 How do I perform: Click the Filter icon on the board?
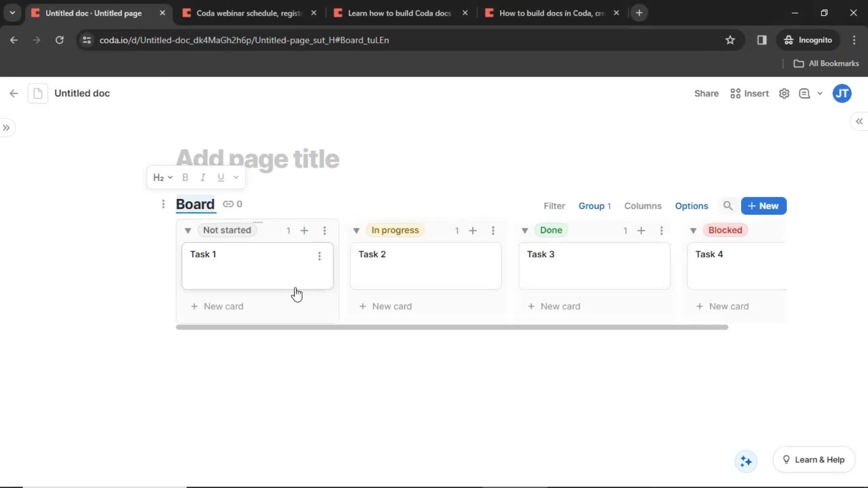(554, 205)
